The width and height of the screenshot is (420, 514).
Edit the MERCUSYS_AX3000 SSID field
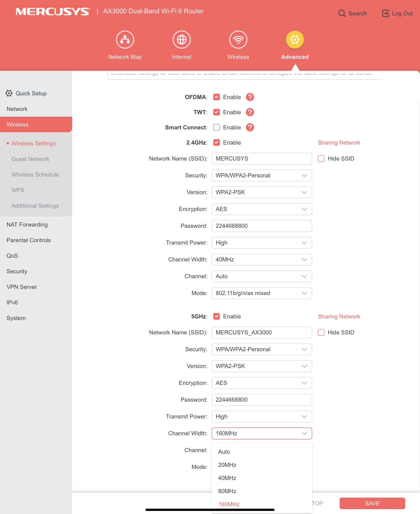[261, 332]
